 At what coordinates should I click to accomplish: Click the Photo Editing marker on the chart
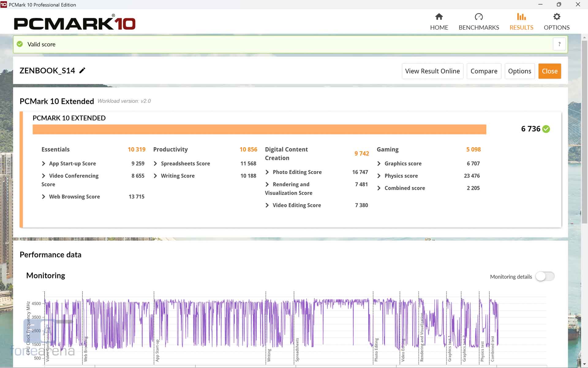376,350
